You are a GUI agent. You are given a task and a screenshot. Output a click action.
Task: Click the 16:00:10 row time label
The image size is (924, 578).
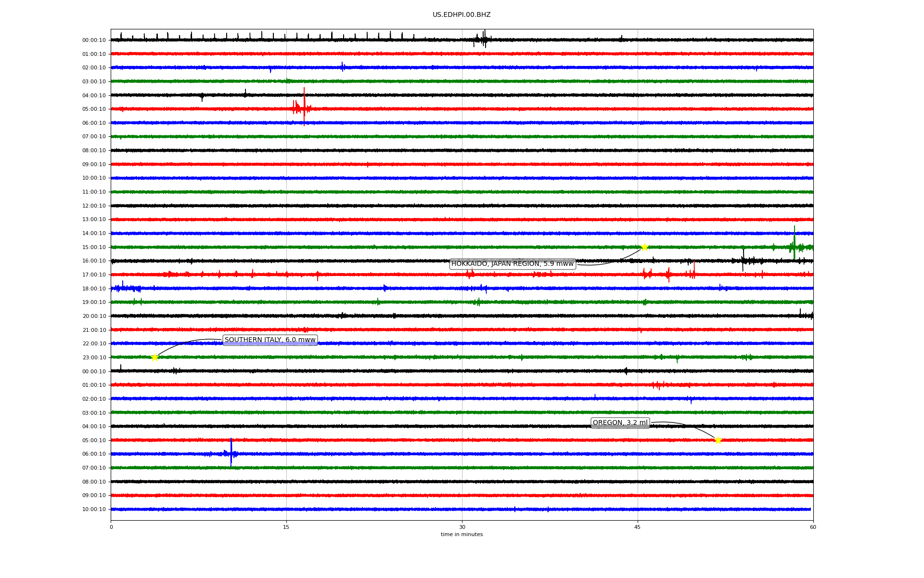(94, 261)
